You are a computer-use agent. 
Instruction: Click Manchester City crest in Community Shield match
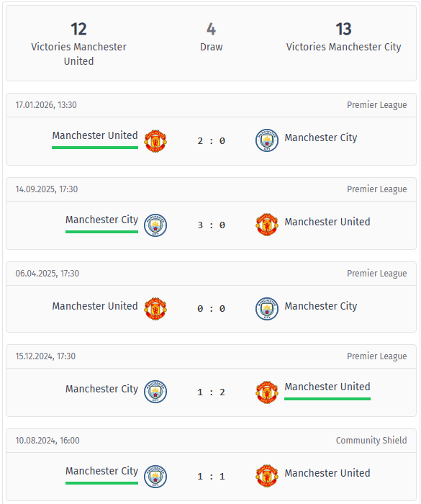click(155, 477)
